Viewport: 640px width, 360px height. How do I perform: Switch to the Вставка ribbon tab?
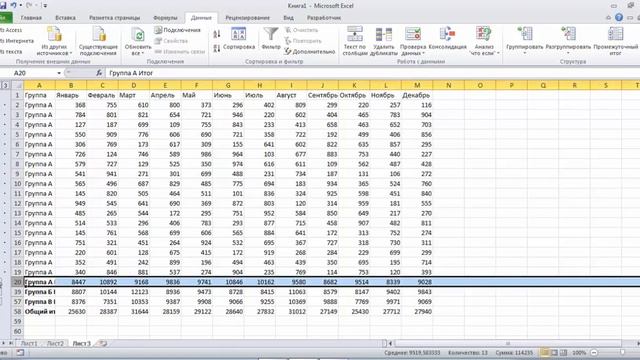(x=65, y=18)
